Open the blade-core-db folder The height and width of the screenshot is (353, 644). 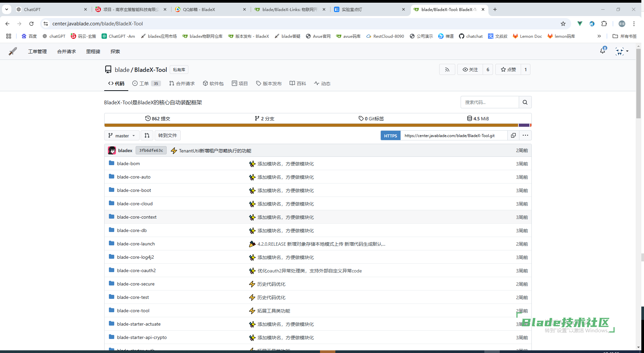click(132, 230)
